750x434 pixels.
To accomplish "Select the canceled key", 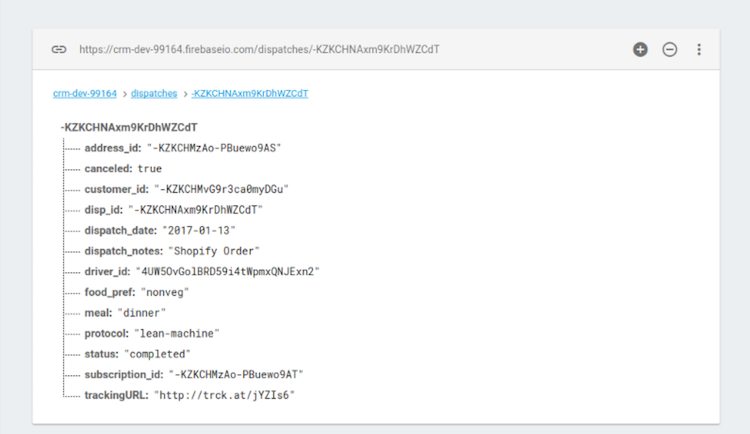I will pyautogui.click(x=108, y=169).
